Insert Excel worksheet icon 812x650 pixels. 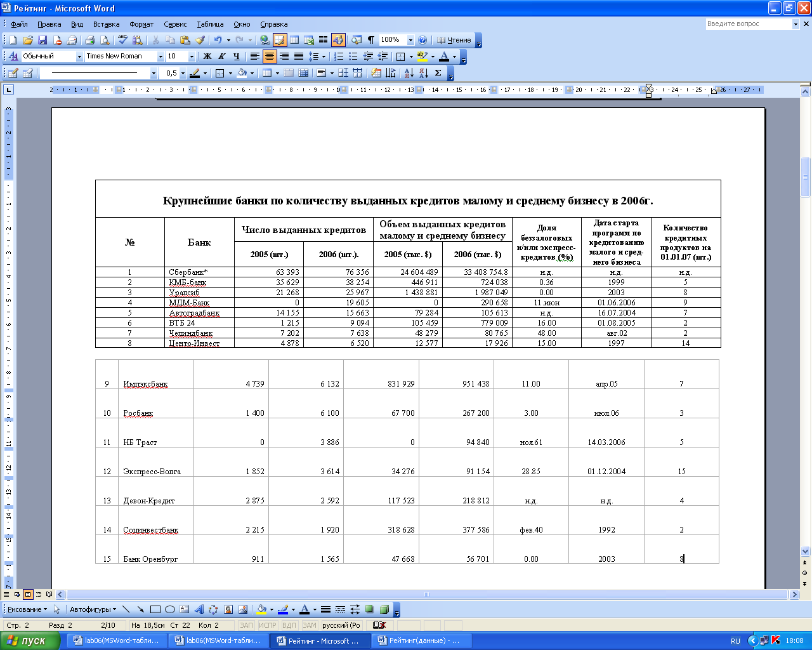click(x=309, y=40)
